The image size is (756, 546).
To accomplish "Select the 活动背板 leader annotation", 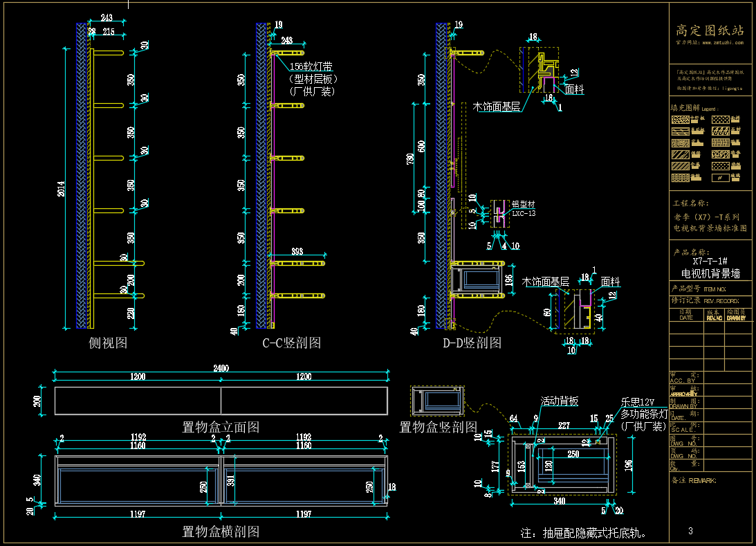I will tap(560, 401).
